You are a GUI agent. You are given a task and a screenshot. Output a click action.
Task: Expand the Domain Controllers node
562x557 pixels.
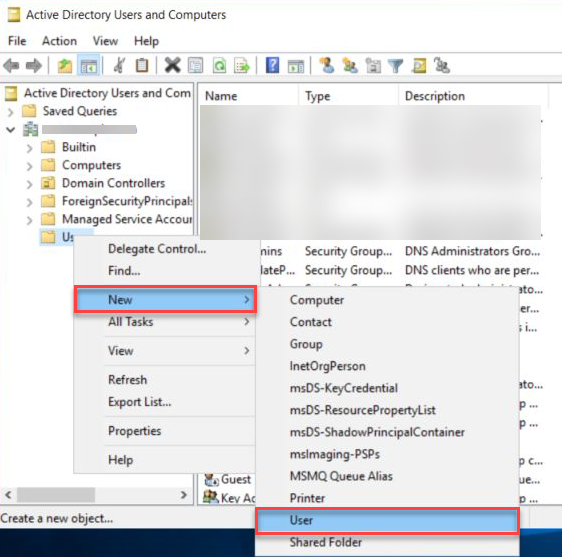(29, 184)
